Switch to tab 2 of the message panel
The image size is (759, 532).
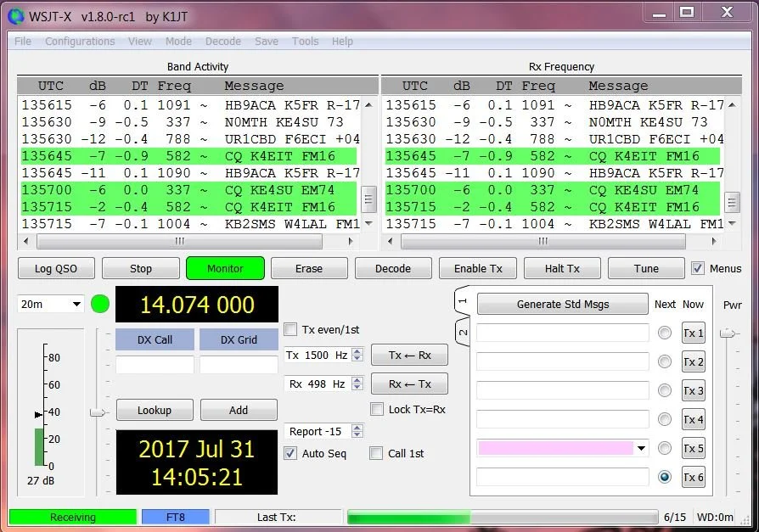(463, 332)
